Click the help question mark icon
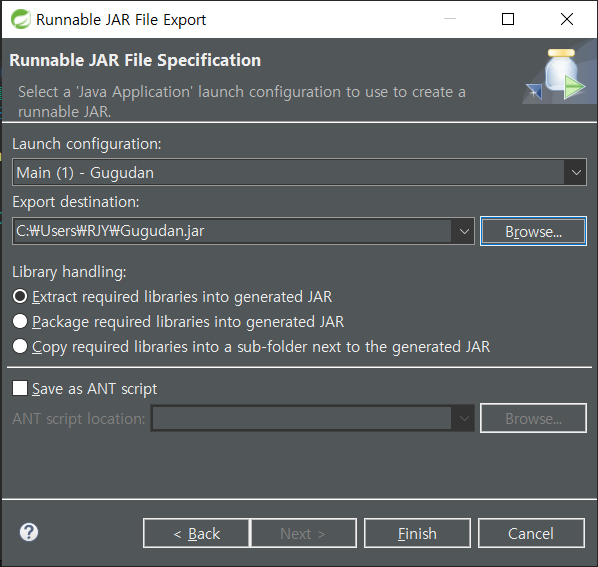This screenshot has height=567, width=598. 29,532
